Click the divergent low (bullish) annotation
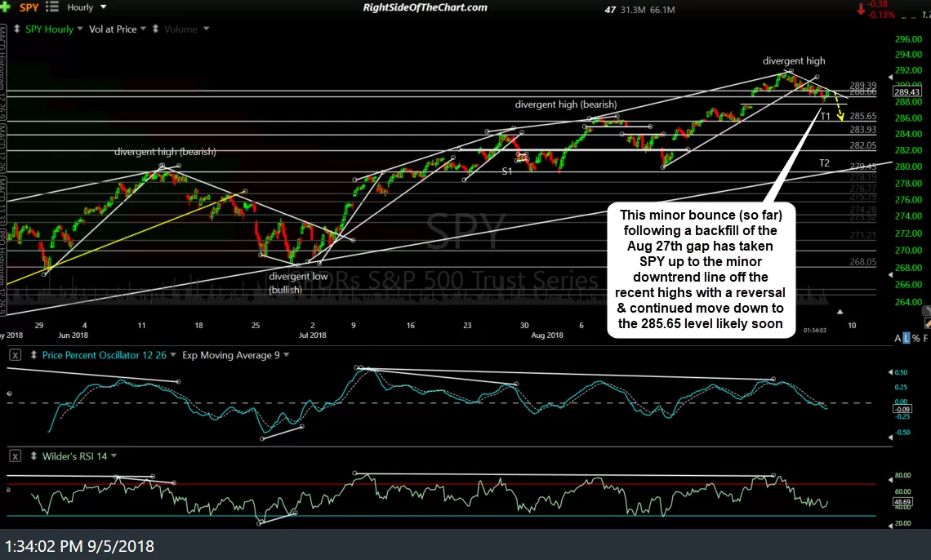Screen dimensions: 931x560 click(298, 283)
